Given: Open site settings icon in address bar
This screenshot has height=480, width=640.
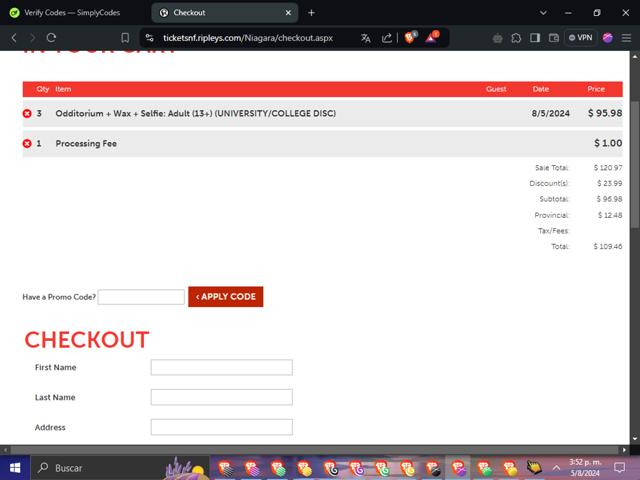Looking at the screenshot, I should click(150, 38).
